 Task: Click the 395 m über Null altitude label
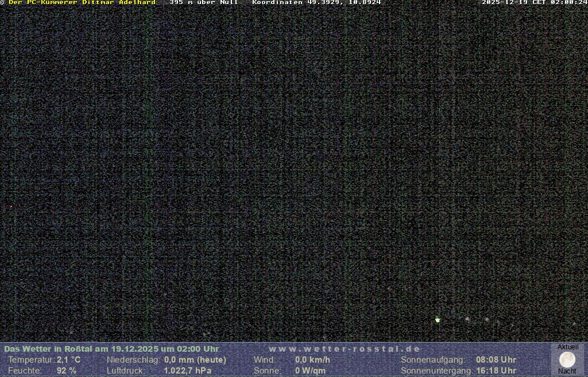(203, 3)
